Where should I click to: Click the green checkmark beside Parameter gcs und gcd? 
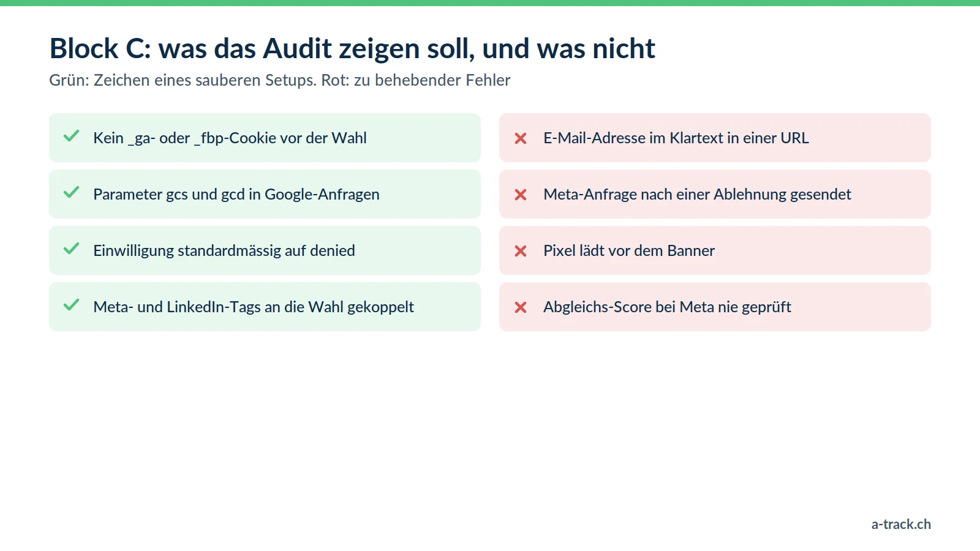pos(72,192)
